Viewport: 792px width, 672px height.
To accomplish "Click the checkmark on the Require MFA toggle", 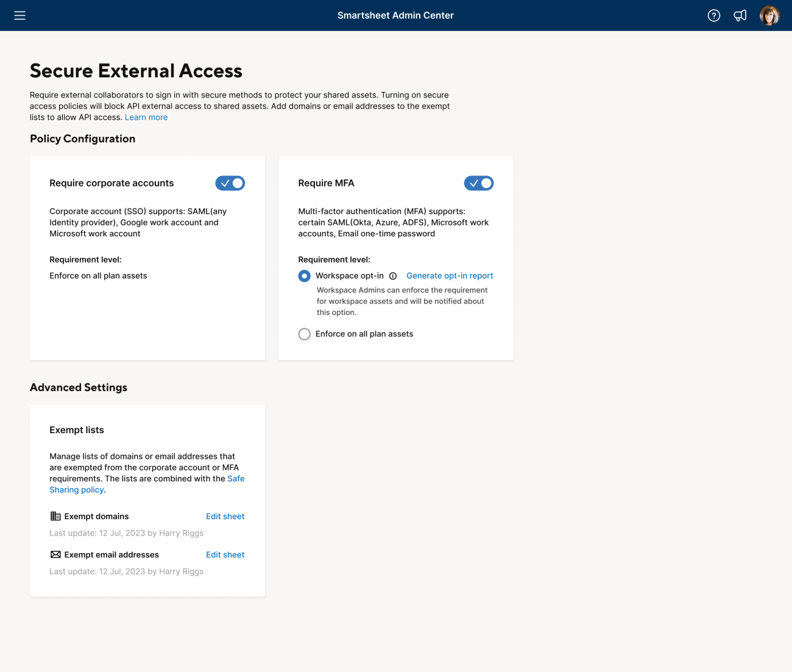I will point(474,183).
